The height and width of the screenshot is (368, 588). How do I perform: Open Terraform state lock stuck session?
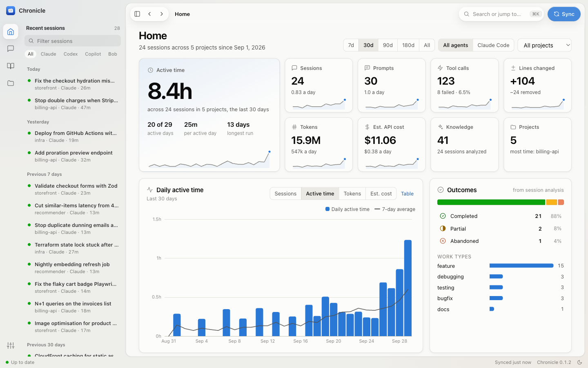tap(73, 248)
